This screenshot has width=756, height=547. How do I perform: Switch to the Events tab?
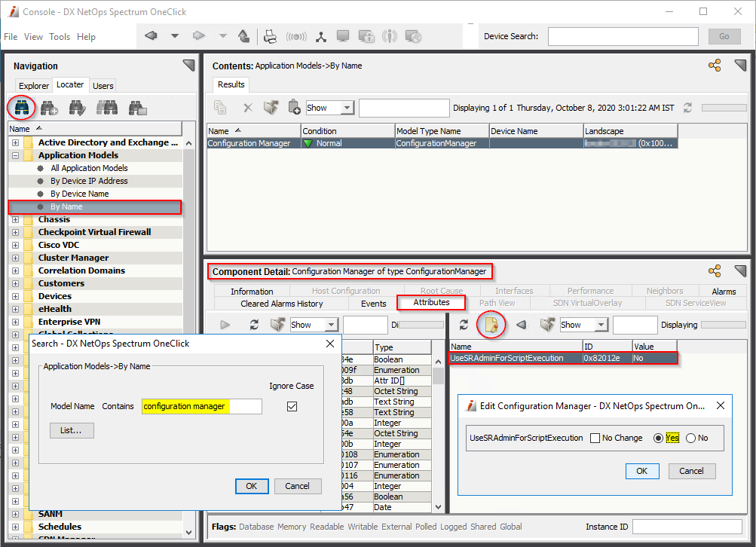pos(373,303)
